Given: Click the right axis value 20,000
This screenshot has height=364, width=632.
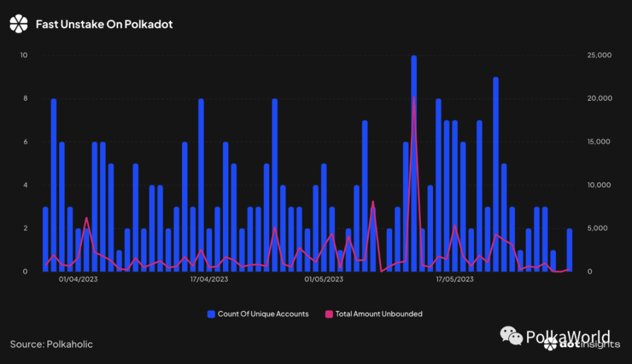Looking at the screenshot, I should click(x=599, y=98).
